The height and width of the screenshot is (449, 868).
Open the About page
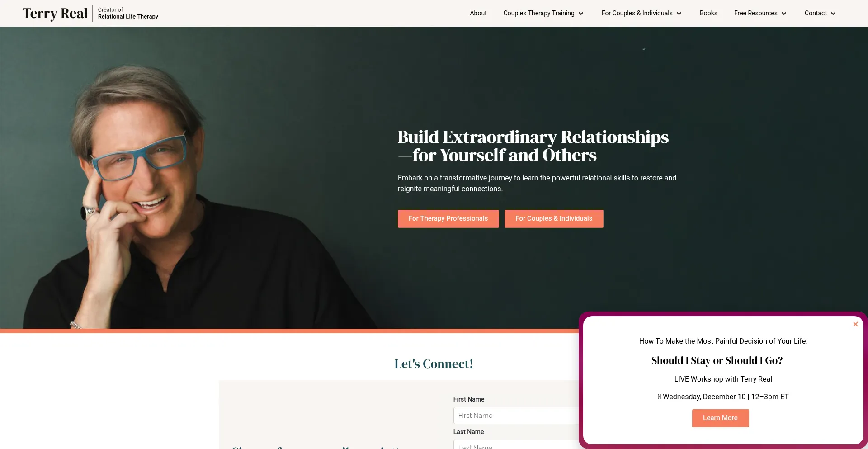[x=478, y=13]
